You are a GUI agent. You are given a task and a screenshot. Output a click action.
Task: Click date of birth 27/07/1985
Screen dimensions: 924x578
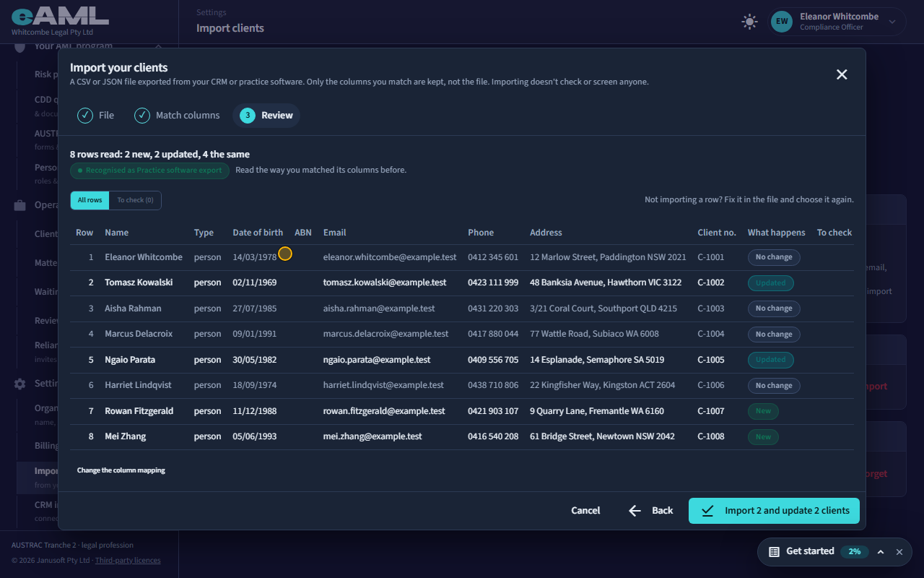[255, 309]
